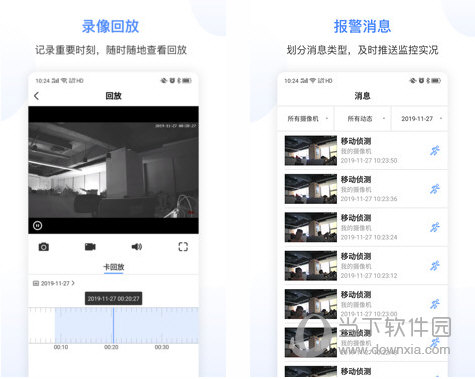Click the blue timeline playhead marker
Viewport: 475px width, 379px height.
click(113, 325)
